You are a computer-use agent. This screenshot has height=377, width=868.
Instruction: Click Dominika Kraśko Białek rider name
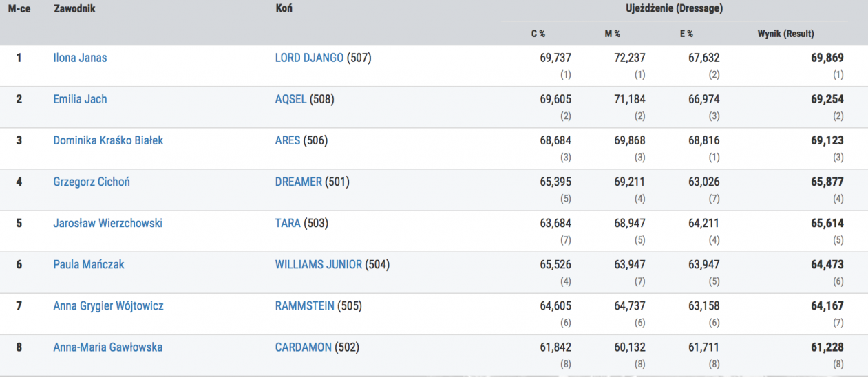point(108,140)
